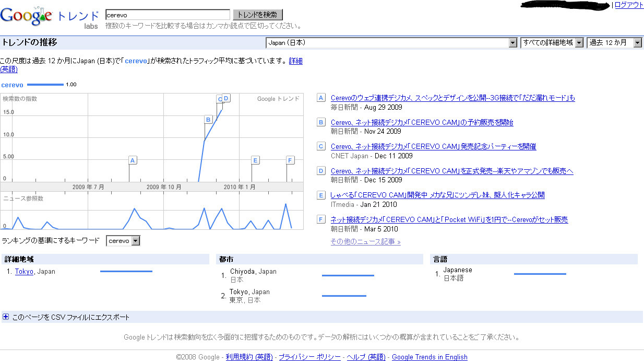Select chart flag marker D
The height and width of the screenshot is (361, 644).
click(226, 98)
